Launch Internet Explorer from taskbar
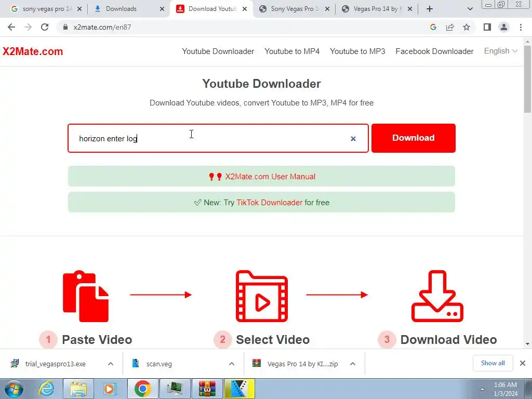532x399 pixels. (46, 389)
